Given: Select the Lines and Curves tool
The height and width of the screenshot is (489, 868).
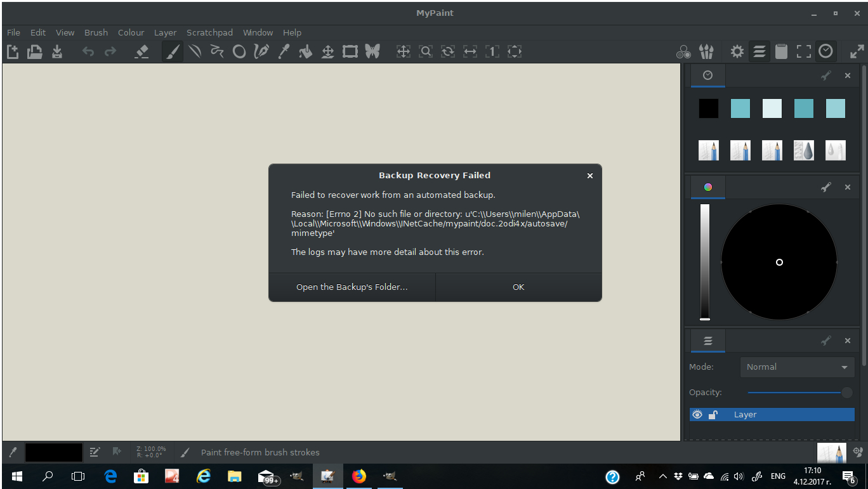Looking at the screenshot, I should (x=195, y=51).
